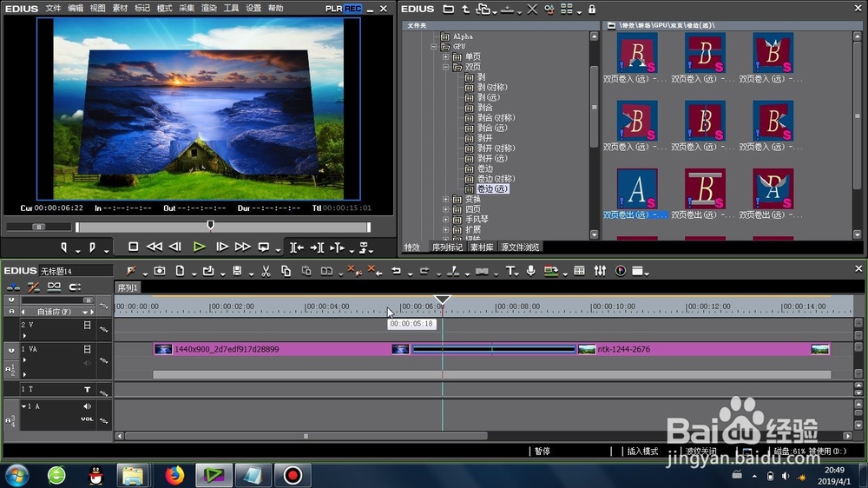Jump to previous edit point

point(297,247)
